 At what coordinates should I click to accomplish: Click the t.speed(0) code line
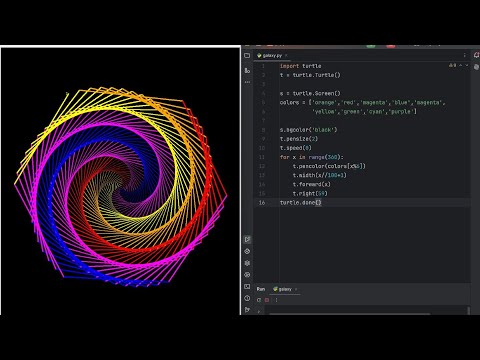(296, 148)
